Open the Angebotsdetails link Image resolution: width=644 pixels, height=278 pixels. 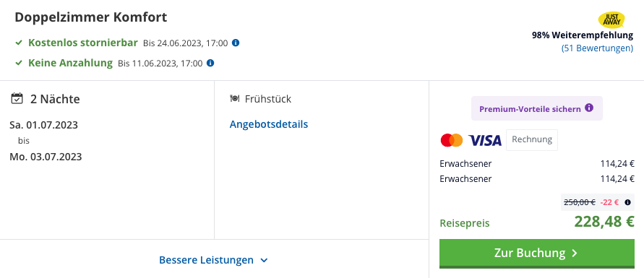[269, 124]
